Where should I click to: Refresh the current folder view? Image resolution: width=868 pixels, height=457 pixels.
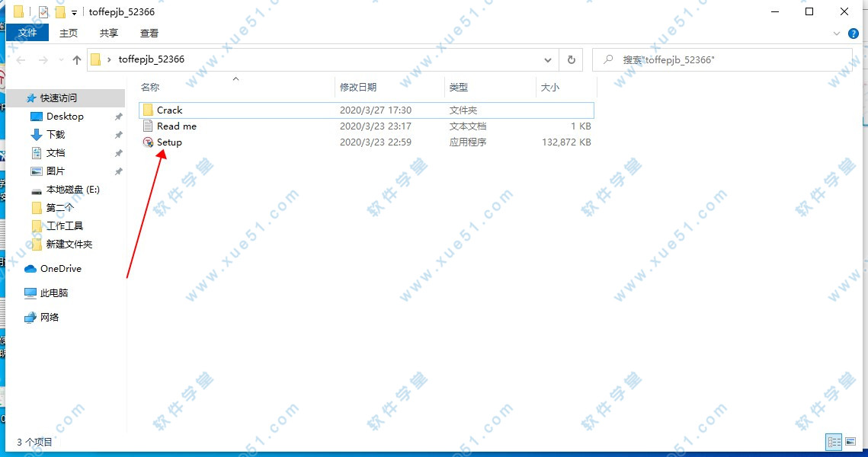[572, 59]
